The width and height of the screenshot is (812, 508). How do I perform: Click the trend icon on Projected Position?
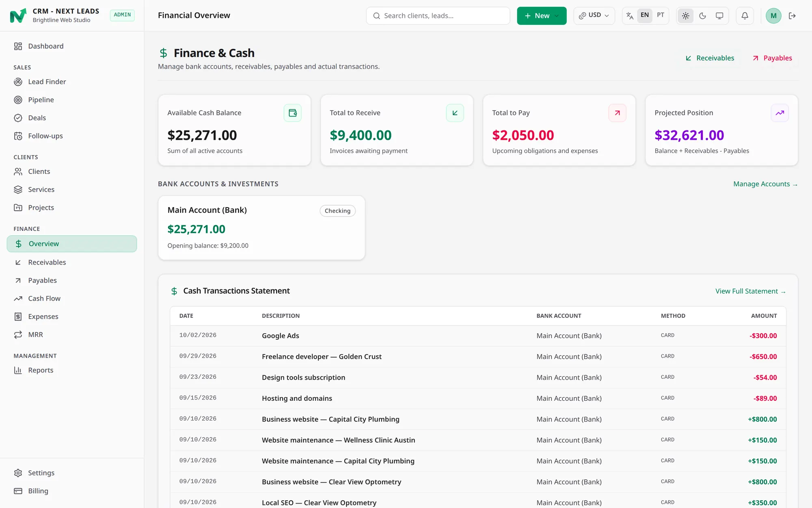click(x=780, y=113)
